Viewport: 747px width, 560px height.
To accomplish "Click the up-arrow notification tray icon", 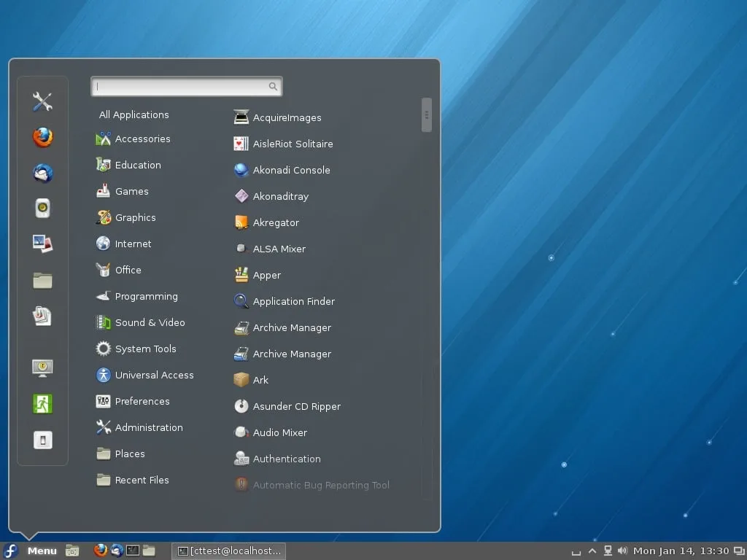I will [x=592, y=551].
